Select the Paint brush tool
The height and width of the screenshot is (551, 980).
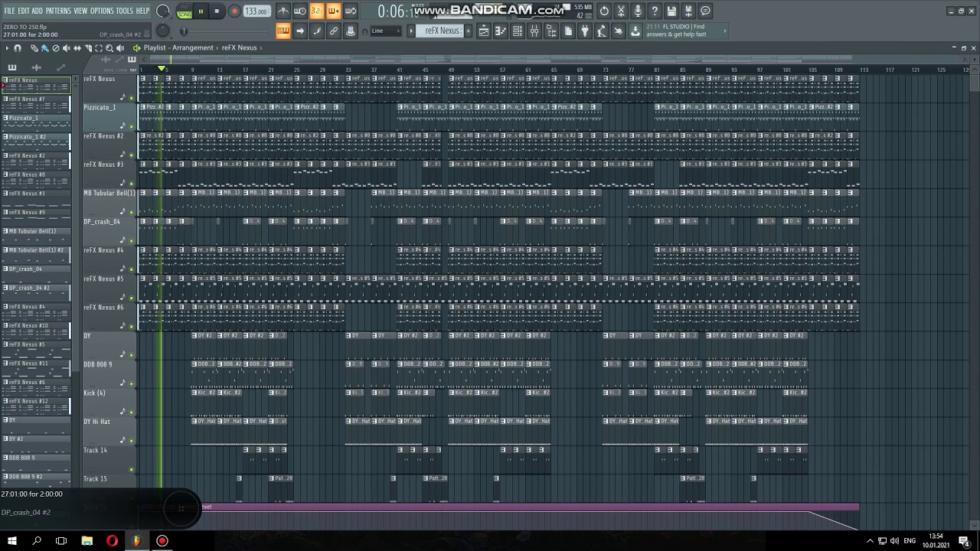[44, 48]
